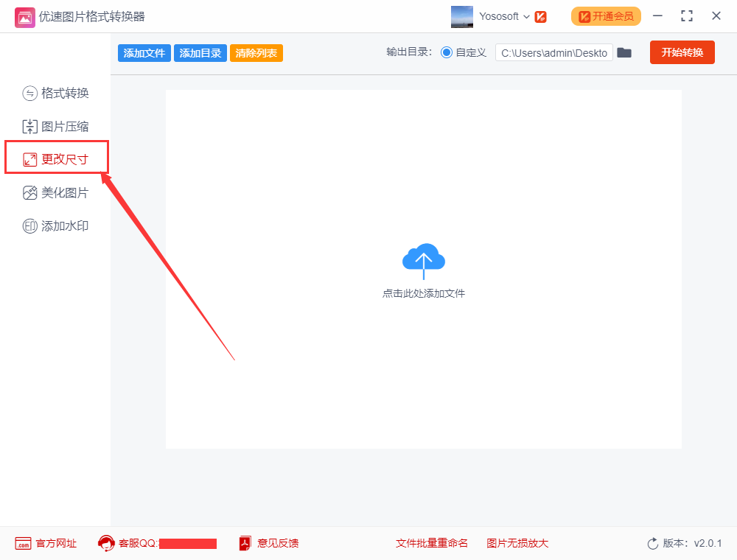Minimize the converter window
This screenshot has height=560, width=737.
[657, 16]
